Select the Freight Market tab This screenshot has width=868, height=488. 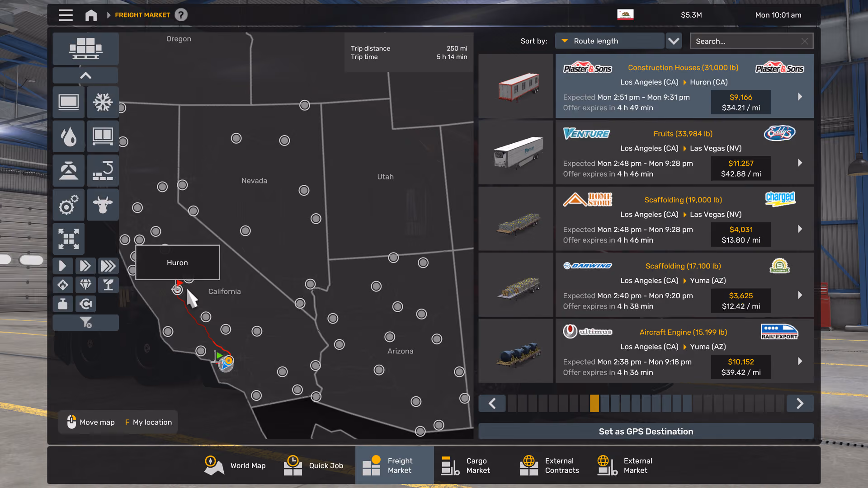[x=394, y=465]
